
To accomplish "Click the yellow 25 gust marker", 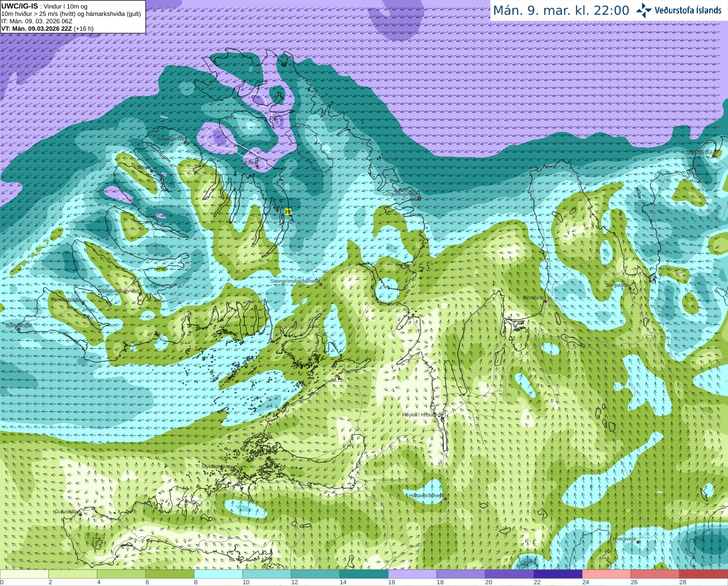I will point(288,211).
